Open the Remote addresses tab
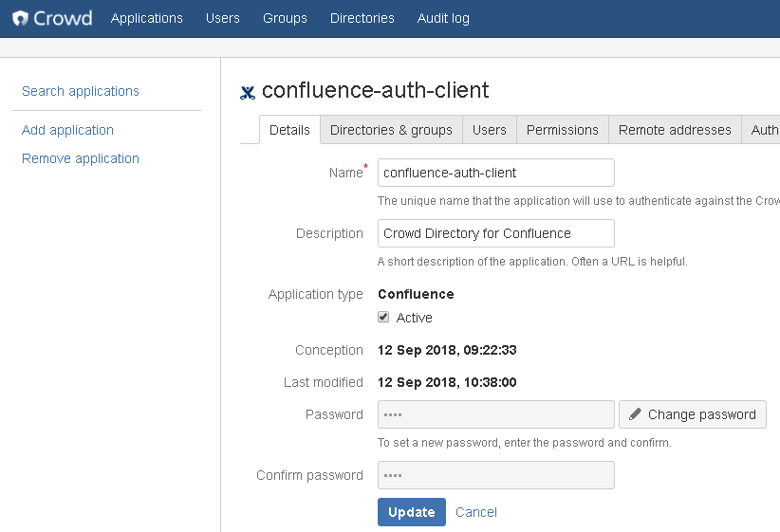 (675, 130)
